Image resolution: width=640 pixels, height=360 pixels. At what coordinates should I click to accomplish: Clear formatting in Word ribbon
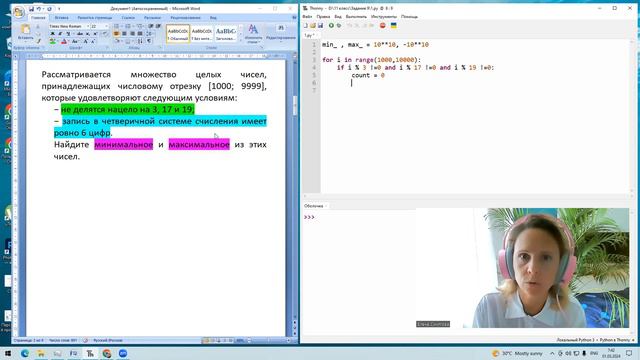105,33
